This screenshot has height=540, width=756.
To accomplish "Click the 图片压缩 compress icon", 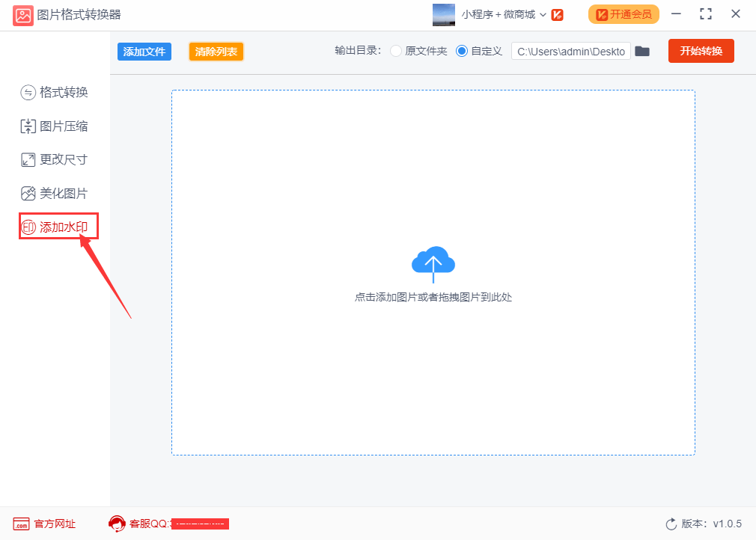I will [28, 126].
